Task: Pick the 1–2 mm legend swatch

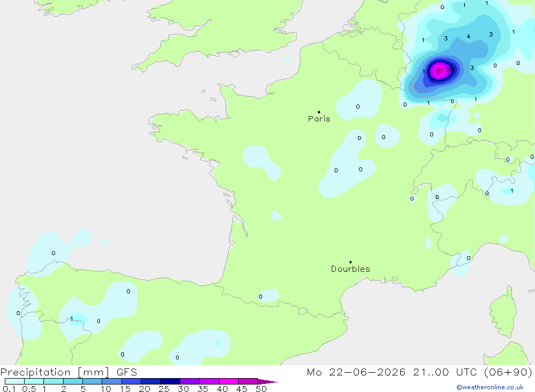Action: click(53, 381)
